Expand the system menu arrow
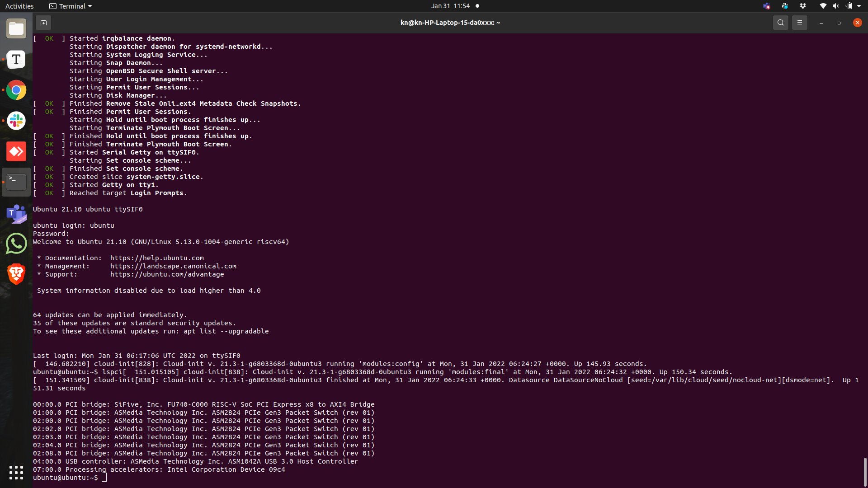 859,6
